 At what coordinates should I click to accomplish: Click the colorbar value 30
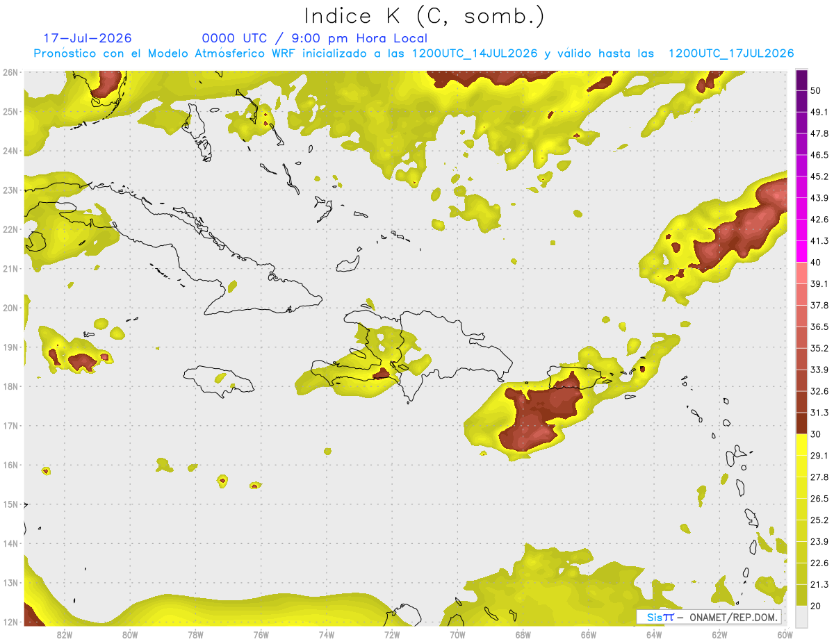(x=816, y=434)
